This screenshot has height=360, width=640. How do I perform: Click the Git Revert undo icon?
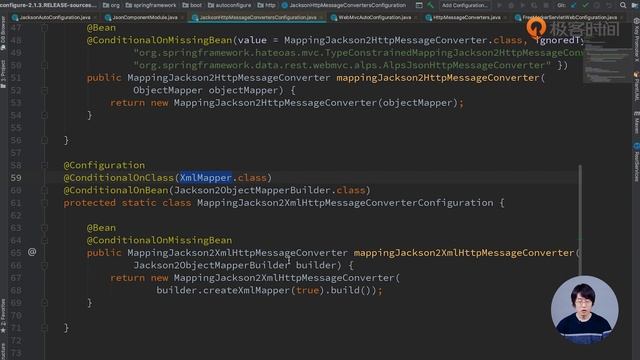point(609,5)
